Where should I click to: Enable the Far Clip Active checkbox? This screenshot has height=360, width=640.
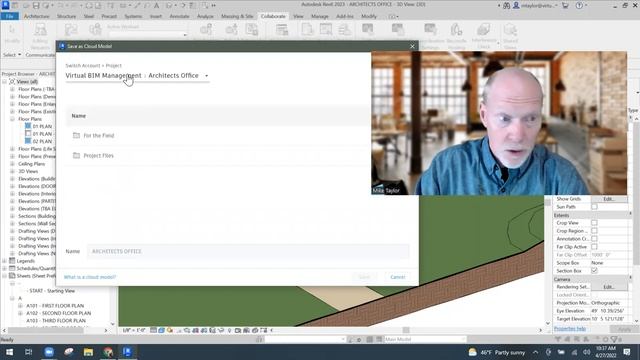(594, 247)
